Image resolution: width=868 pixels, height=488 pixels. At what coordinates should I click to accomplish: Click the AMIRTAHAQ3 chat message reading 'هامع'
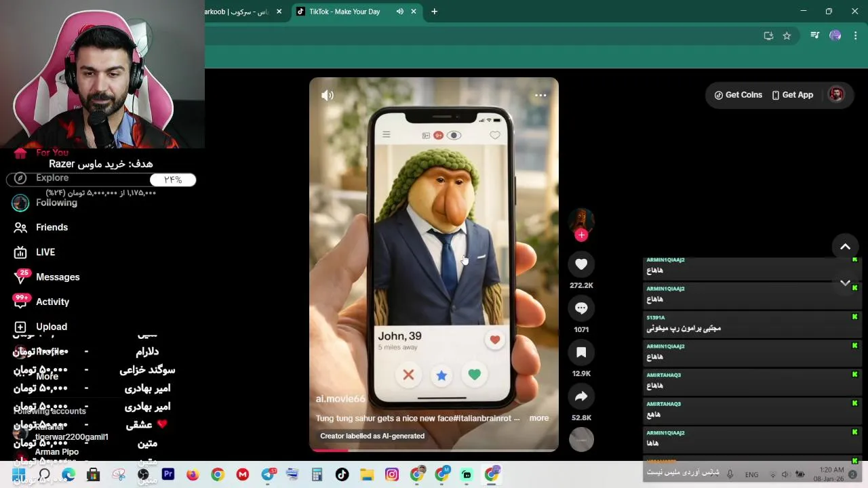point(751,410)
